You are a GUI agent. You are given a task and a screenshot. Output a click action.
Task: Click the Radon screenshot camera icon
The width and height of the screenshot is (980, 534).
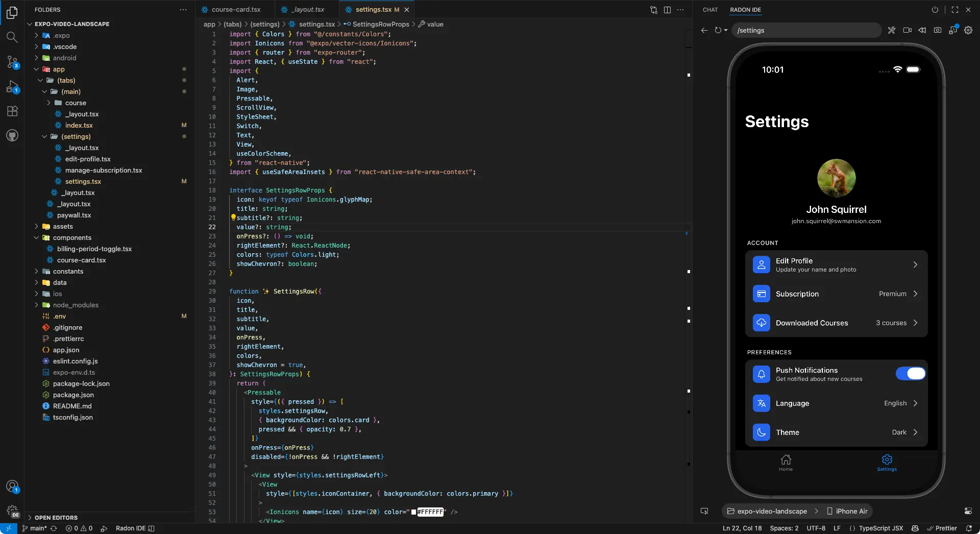point(938,30)
